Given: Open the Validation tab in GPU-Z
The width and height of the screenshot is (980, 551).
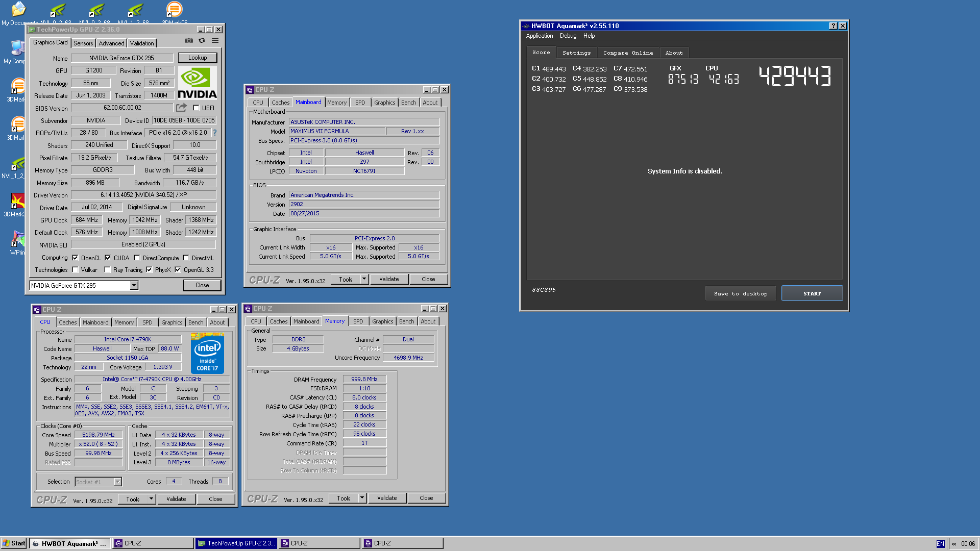Looking at the screenshot, I should click(x=142, y=43).
